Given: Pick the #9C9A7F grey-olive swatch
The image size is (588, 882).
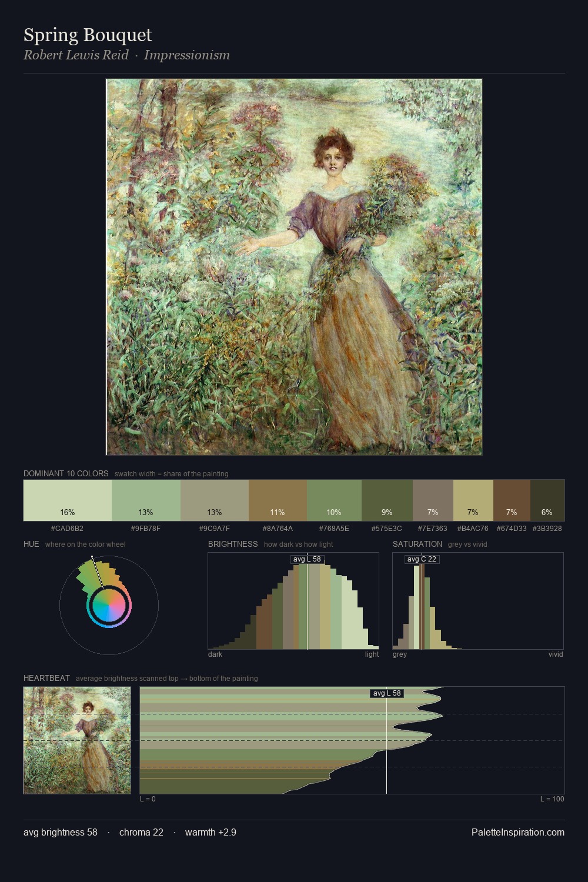Looking at the screenshot, I should click(x=215, y=500).
